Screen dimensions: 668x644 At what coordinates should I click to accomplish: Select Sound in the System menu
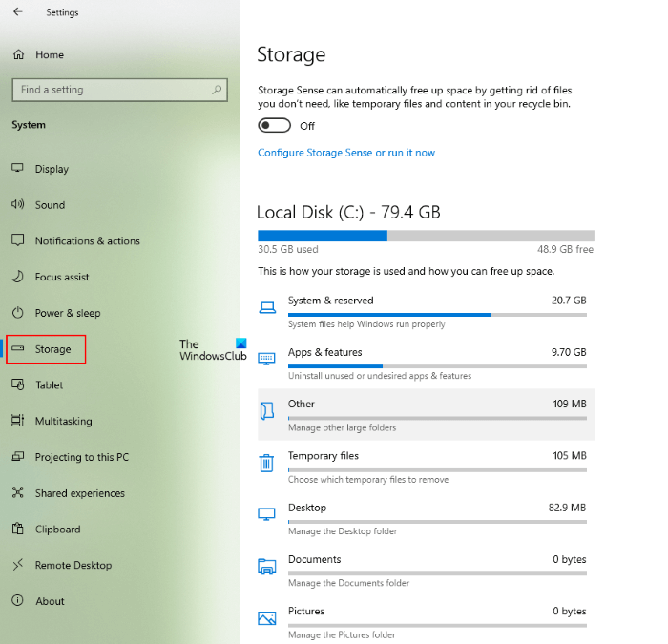tap(50, 205)
